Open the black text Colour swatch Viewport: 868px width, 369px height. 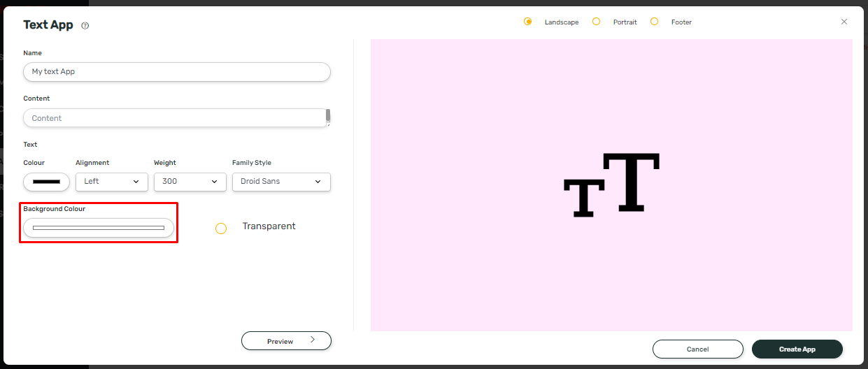click(47, 182)
